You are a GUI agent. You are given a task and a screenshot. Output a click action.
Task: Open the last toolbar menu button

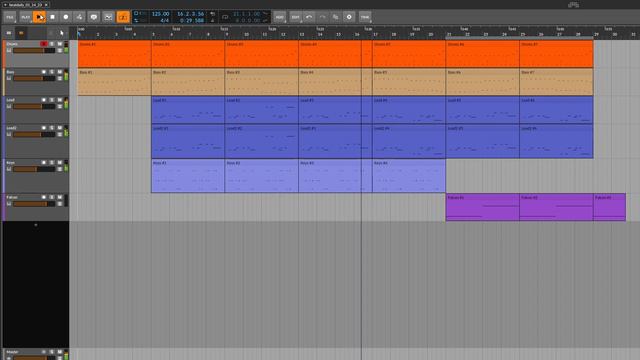pyautogui.click(x=365, y=17)
